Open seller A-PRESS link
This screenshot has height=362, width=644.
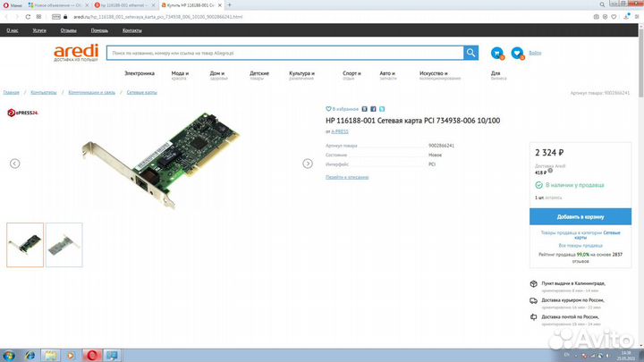(x=340, y=131)
